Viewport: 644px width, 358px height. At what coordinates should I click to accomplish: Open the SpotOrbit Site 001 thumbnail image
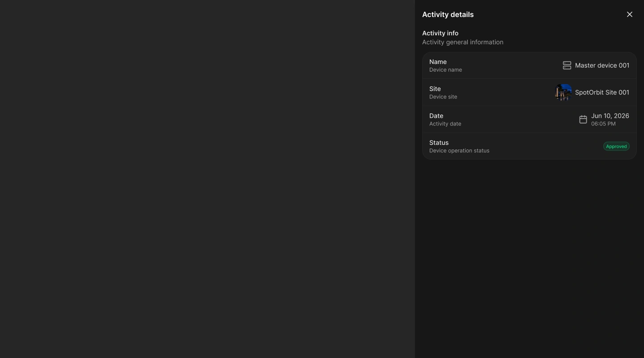click(563, 92)
